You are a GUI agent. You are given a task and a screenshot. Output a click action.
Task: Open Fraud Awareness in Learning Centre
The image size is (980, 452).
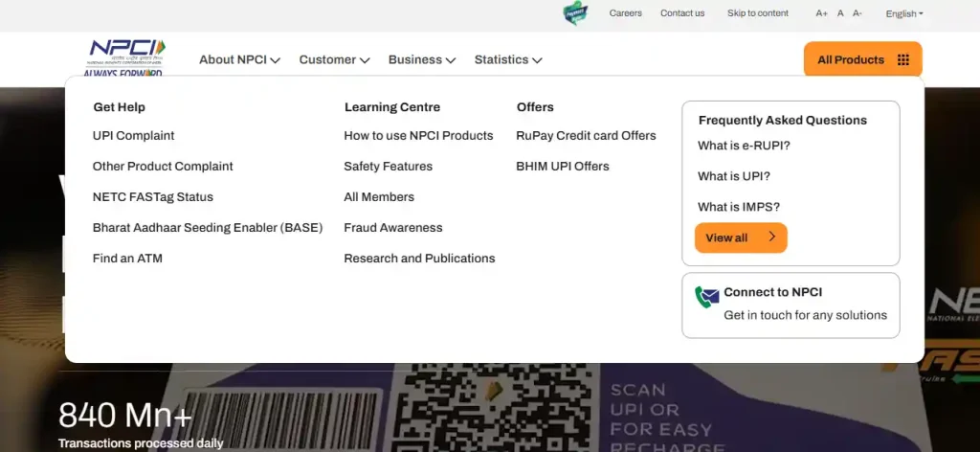393,228
